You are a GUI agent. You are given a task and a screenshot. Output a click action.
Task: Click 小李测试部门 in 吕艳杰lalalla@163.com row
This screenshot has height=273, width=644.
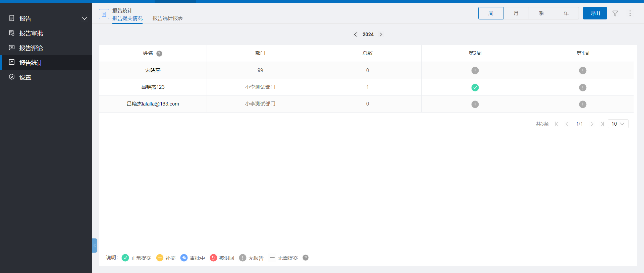coord(260,104)
